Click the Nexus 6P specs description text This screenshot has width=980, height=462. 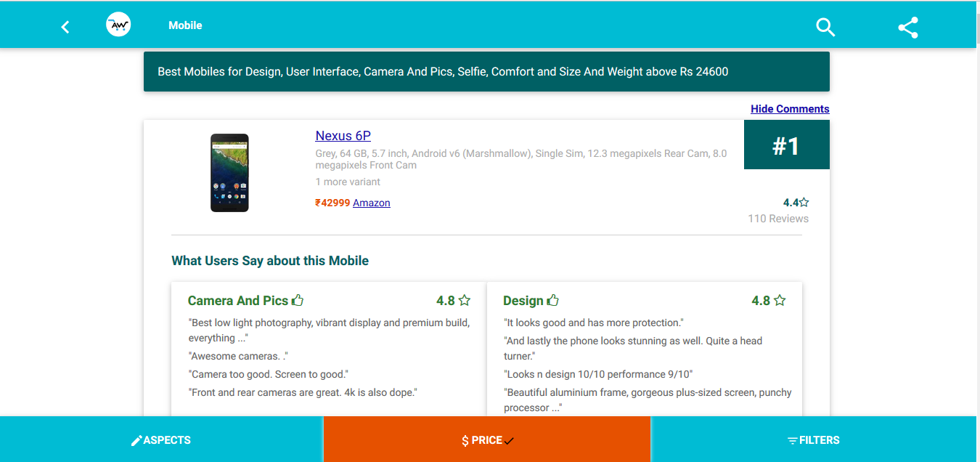521,159
